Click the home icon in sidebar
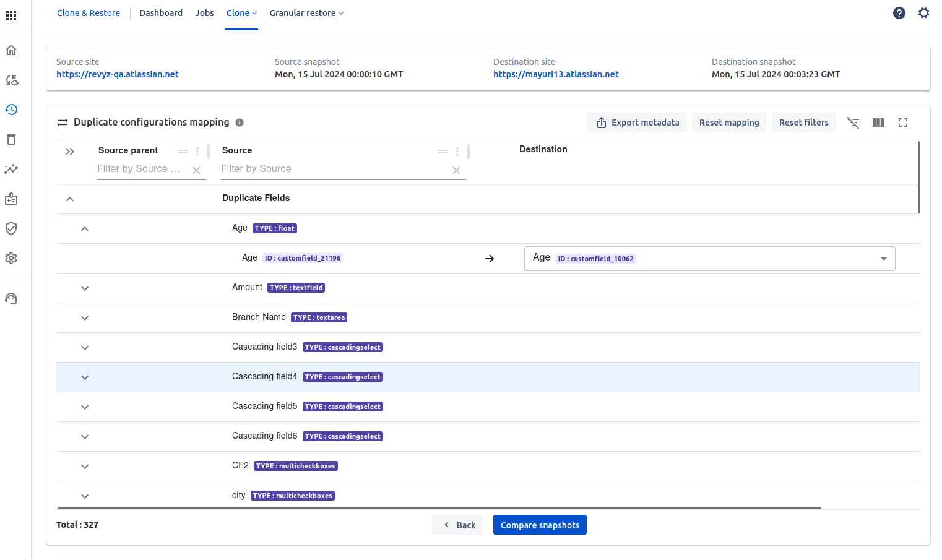 (x=11, y=50)
